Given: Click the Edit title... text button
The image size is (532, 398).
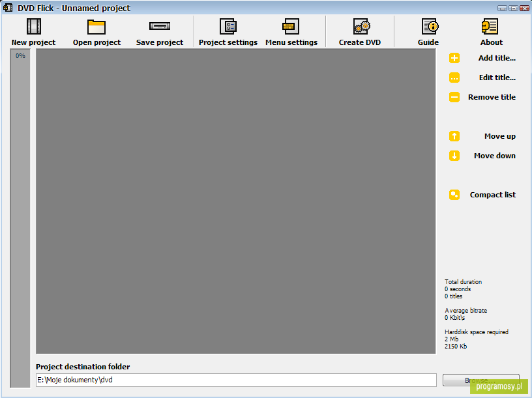Looking at the screenshot, I should pos(497,78).
